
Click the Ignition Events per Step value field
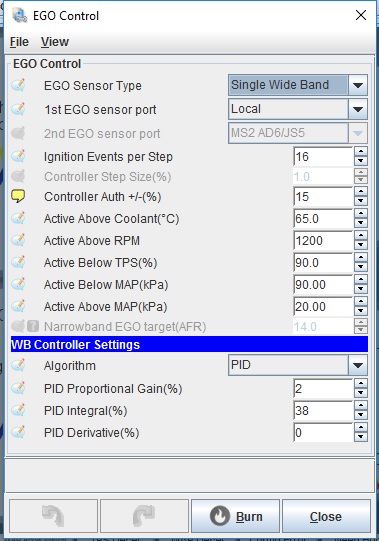point(323,156)
